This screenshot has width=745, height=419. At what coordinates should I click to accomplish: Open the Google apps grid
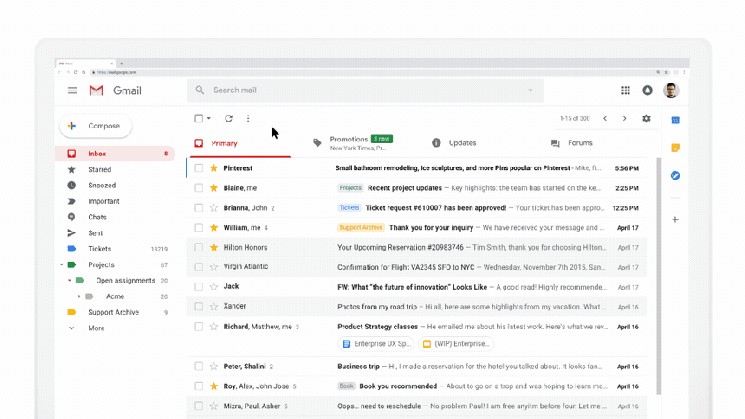click(x=625, y=90)
